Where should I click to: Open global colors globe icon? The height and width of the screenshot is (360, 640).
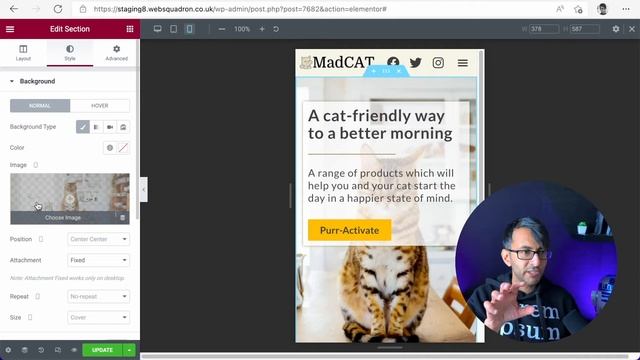pos(110,148)
